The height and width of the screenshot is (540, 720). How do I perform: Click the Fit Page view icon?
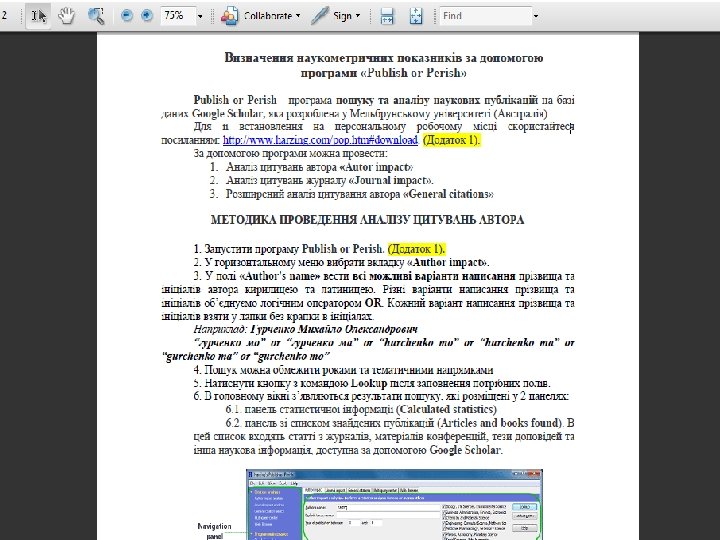[x=416, y=16]
